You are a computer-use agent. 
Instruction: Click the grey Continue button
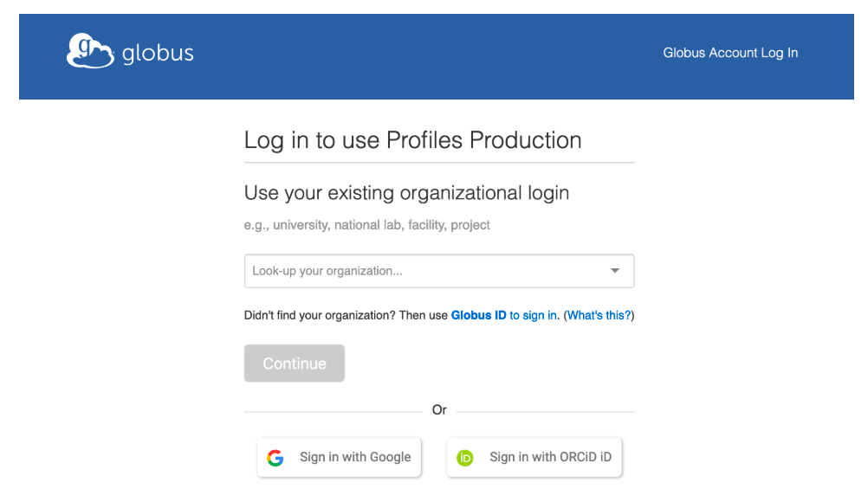[x=295, y=364]
